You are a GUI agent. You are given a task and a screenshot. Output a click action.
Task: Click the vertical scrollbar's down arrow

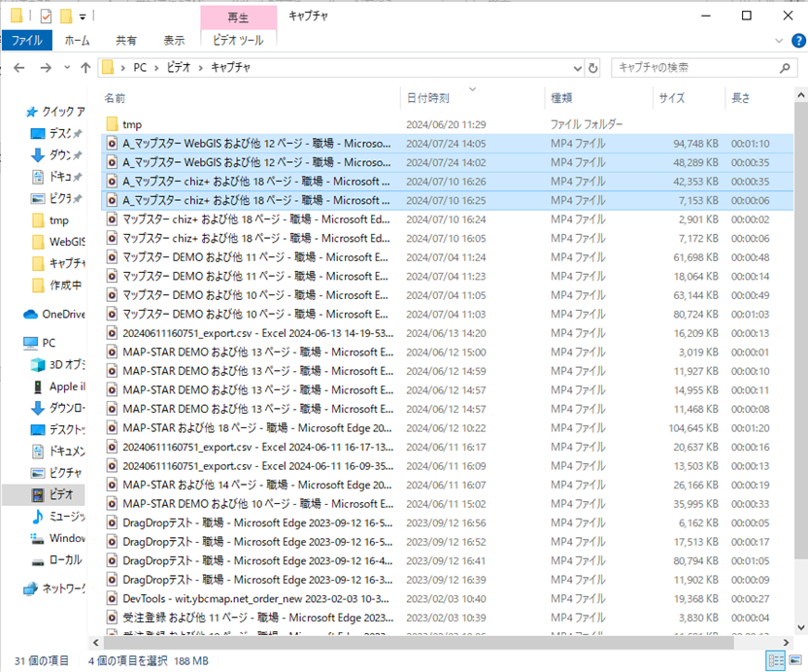[801, 627]
